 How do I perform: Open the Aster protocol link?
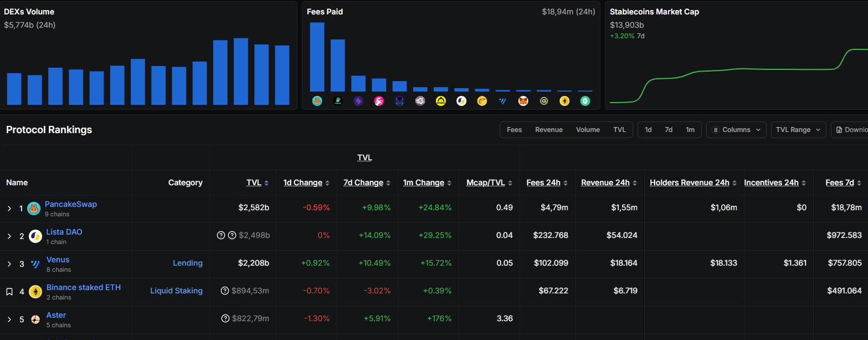(x=57, y=315)
